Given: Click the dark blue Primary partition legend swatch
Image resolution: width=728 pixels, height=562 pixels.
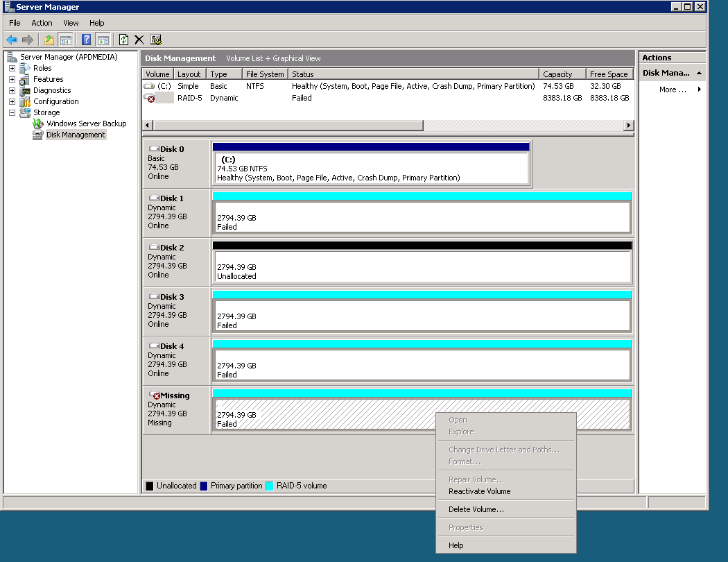Looking at the screenshot, I should [203, 486].
